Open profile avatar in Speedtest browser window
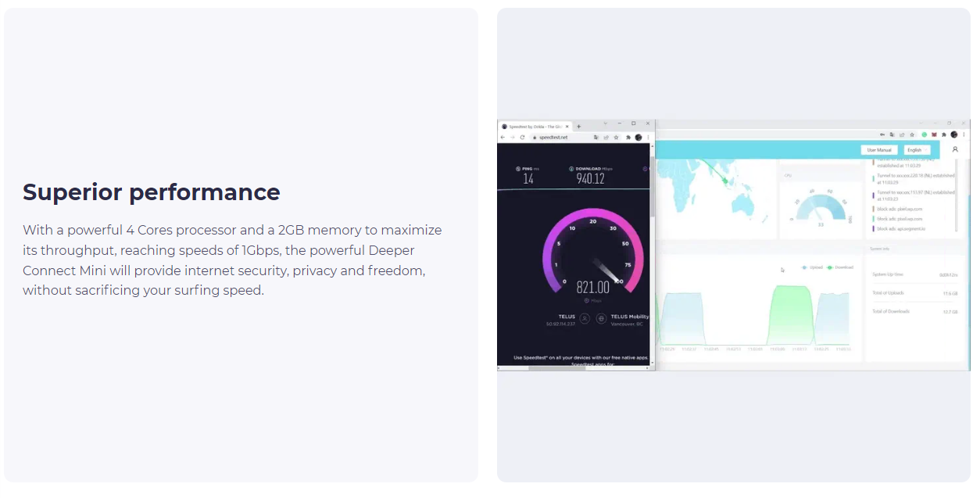Screen dimensions: 980x498 (x=638, y=137)
